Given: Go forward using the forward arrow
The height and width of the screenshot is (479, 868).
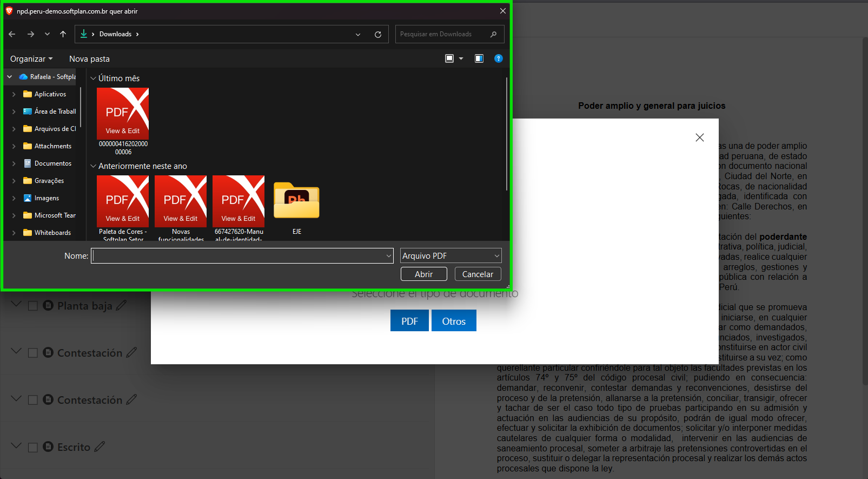Looking at the screenshot, I should point(31,34).
